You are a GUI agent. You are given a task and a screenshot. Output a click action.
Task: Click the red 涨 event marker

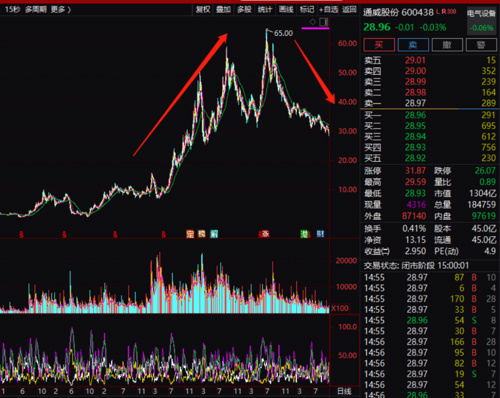pyautogui.click(x=265, y=234)
